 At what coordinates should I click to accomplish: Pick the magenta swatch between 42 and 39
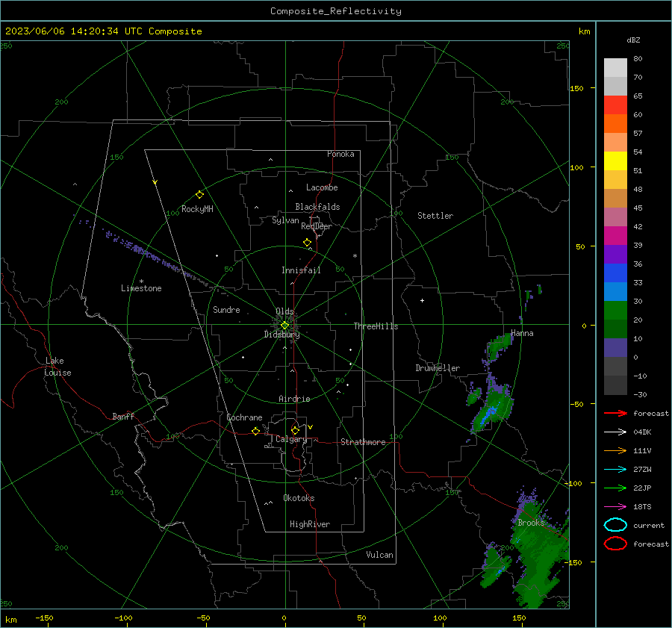tap(615, 236)
